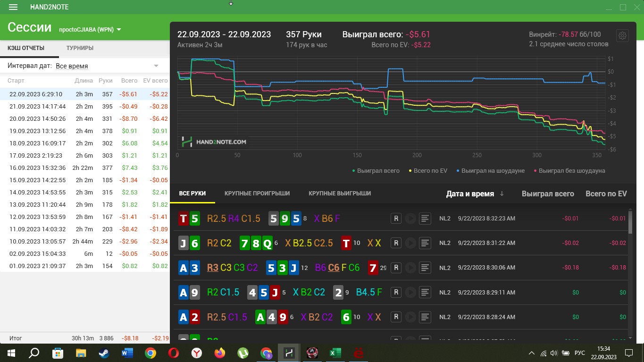
Task: Open hand text icon for 8:29:11 AM row
Action: (425, 292)
